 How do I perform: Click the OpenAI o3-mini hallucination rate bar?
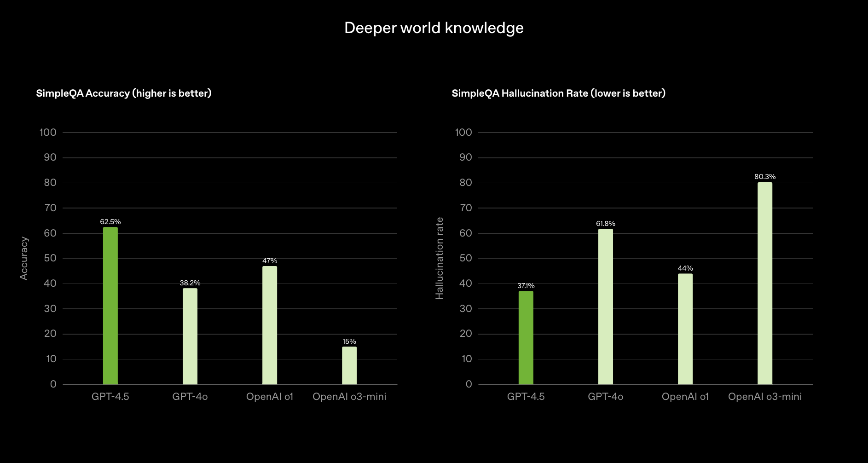(x=765, y=283)
